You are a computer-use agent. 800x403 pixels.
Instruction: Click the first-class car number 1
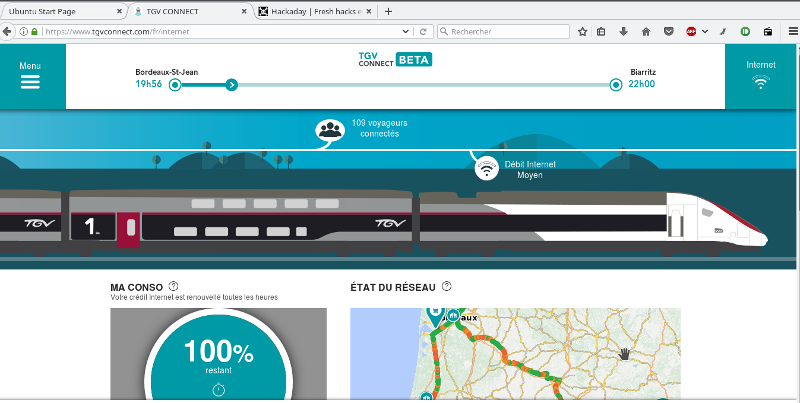pyautogui.click(x=92, y=226)
